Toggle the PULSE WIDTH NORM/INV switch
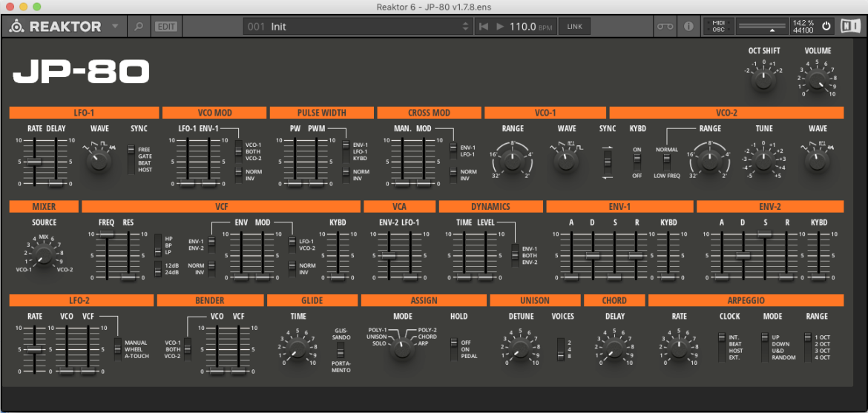Screen dimensions: 868x413 pos(346,175)
